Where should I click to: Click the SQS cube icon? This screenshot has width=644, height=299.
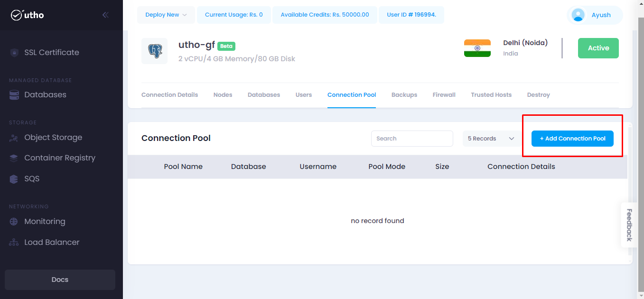[14, 179]
